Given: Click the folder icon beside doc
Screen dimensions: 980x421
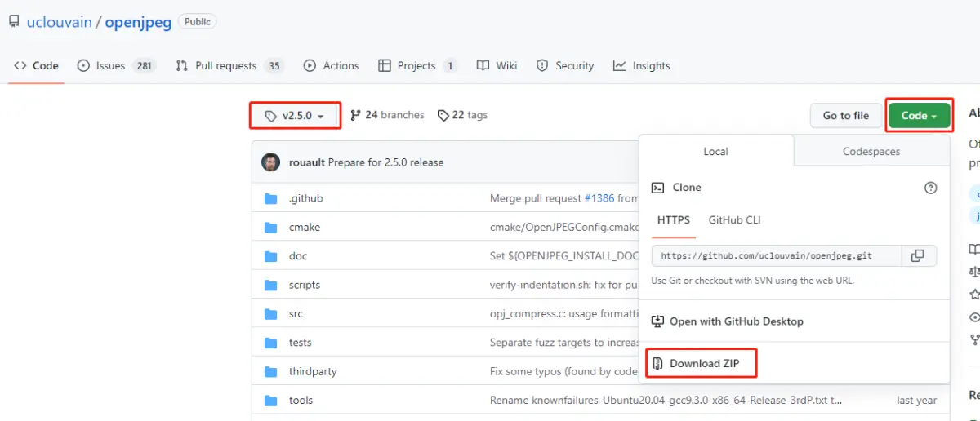Looking at the screenshot, I should click(x=271, y=256).
